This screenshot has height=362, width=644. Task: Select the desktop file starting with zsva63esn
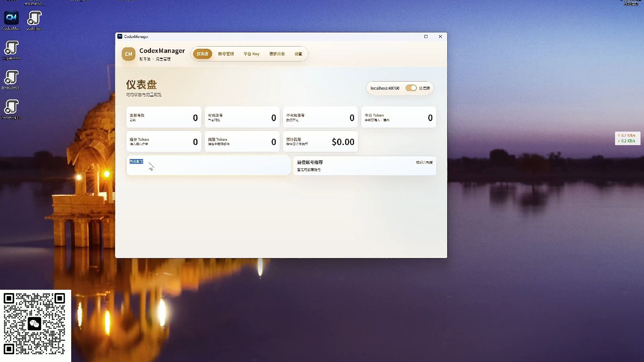click(12, 80)
